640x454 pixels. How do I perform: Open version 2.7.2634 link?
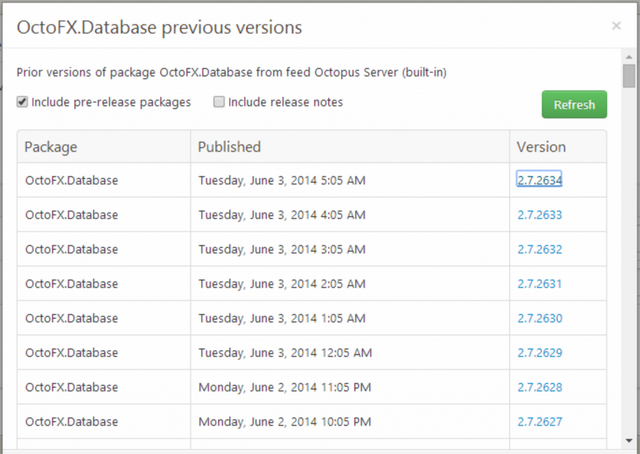coord(539,180)
